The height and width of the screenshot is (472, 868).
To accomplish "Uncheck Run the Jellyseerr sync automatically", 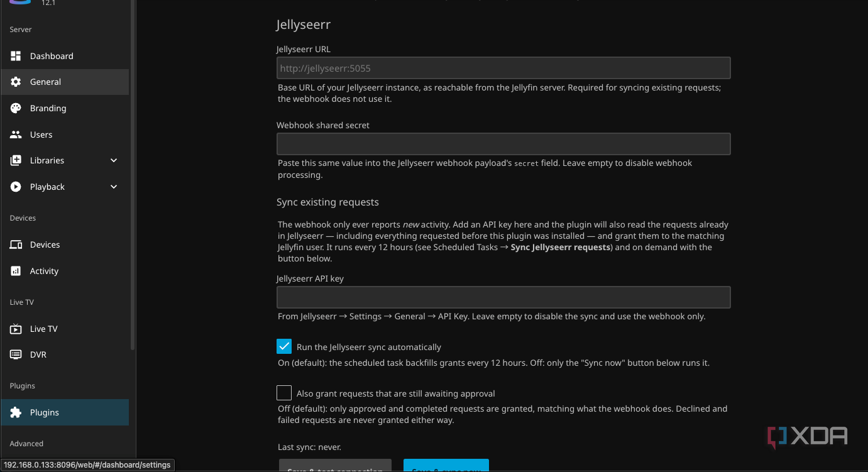I will click(284, 346).
